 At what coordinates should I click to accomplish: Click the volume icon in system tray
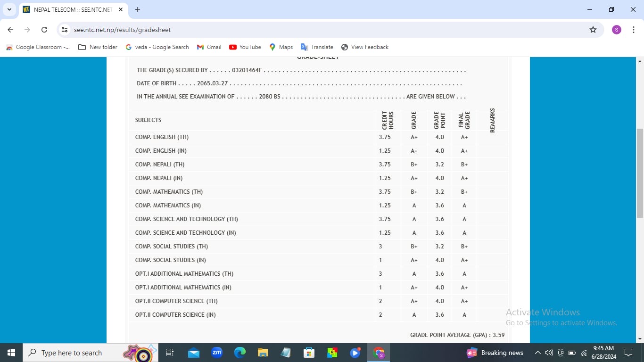click(549, 353)
